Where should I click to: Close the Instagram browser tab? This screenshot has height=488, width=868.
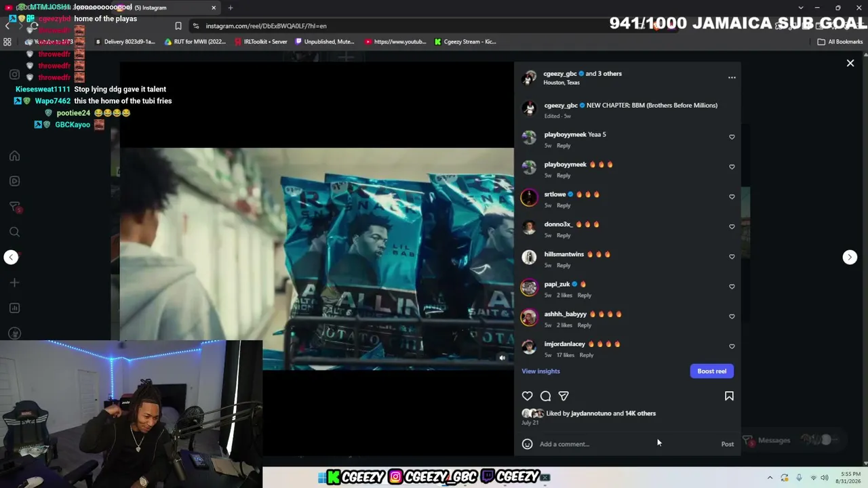[x=214, y=7]
